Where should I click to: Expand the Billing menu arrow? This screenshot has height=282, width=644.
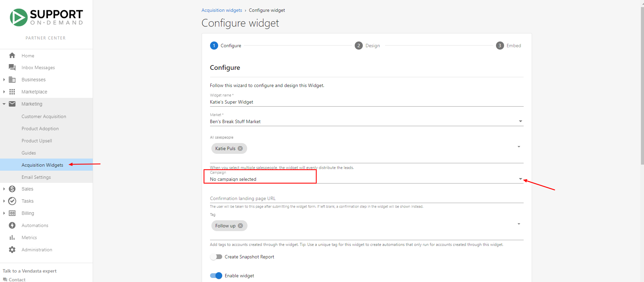click(4, 213)
